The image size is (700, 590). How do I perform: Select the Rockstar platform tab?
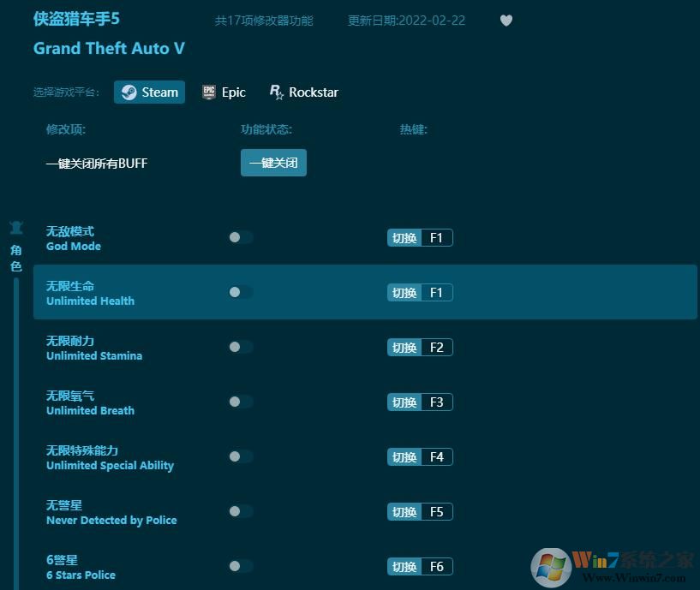(304, 92)
